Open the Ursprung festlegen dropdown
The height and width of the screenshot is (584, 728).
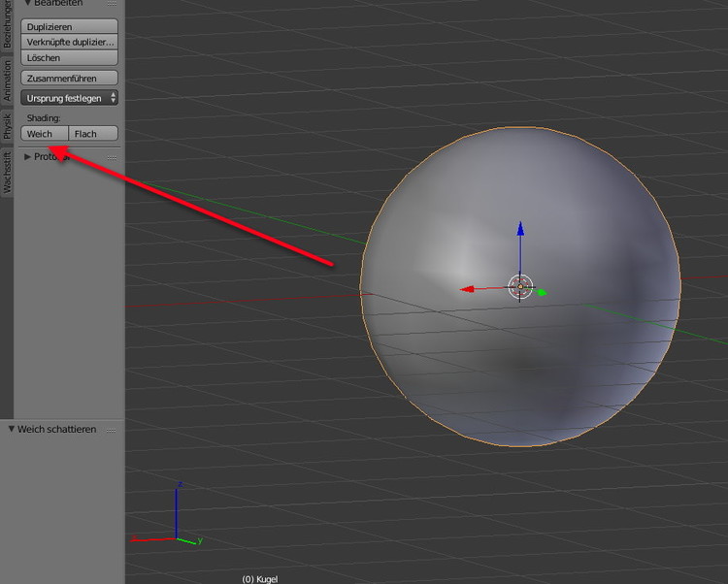pyautogui.click(x=69, y=97)
